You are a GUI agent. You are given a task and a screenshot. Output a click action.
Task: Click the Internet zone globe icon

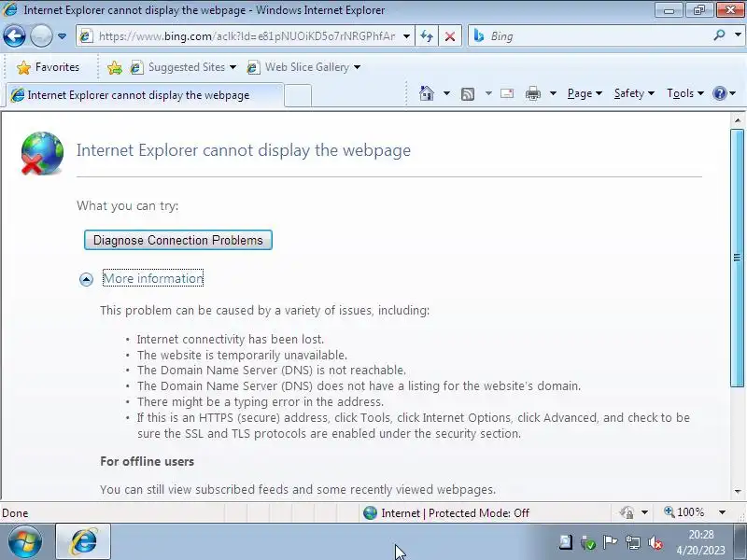(x=370, y=512)
